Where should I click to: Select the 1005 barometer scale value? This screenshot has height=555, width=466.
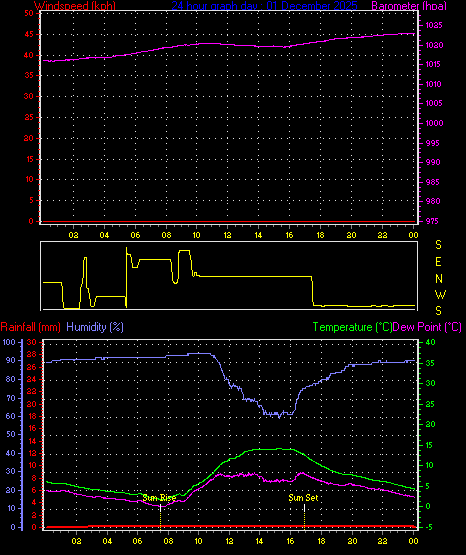coord(433,103)
